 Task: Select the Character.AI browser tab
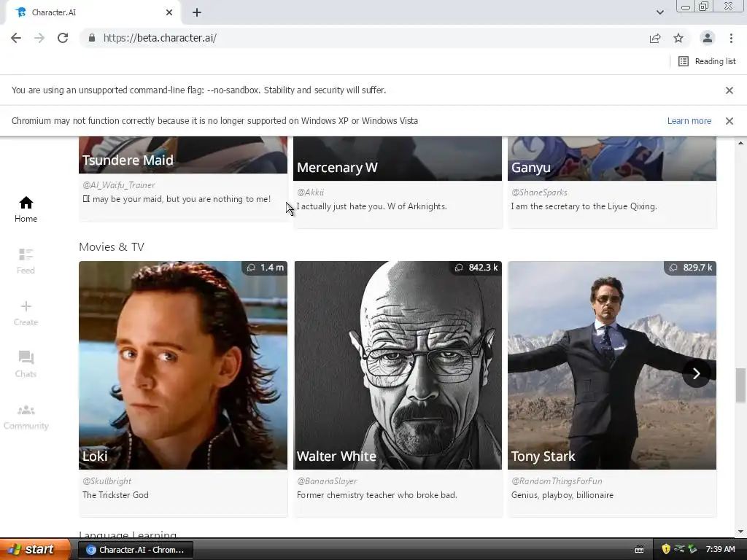93,12
